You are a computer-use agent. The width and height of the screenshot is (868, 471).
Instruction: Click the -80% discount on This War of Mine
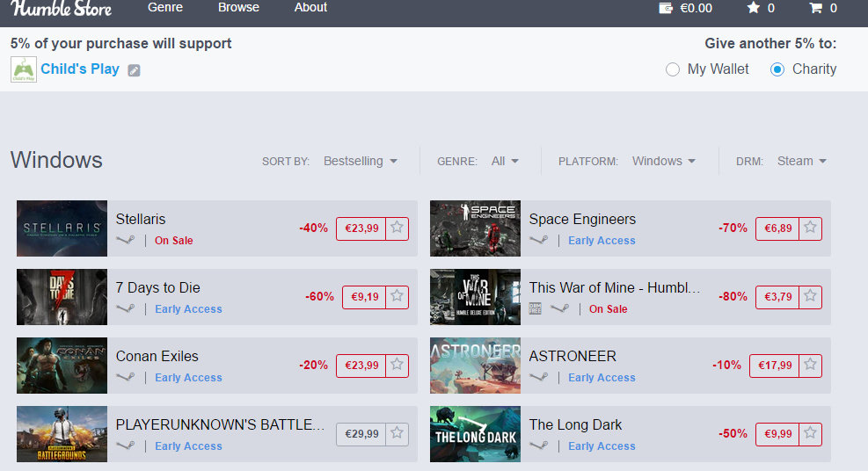pos(733,296)
